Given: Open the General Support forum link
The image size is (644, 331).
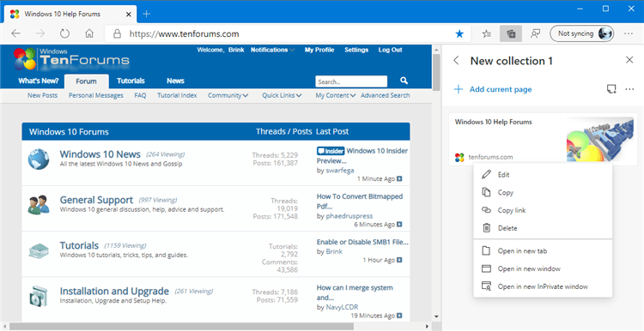Looking at the screenshot, I should (96, 200).
